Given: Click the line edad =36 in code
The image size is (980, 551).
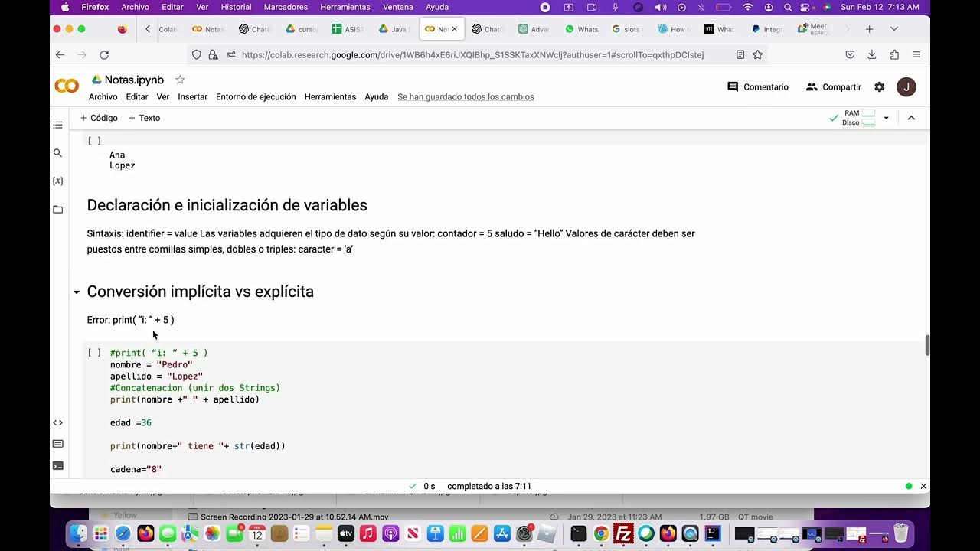Looking at the screenshot, I should 131,423.
